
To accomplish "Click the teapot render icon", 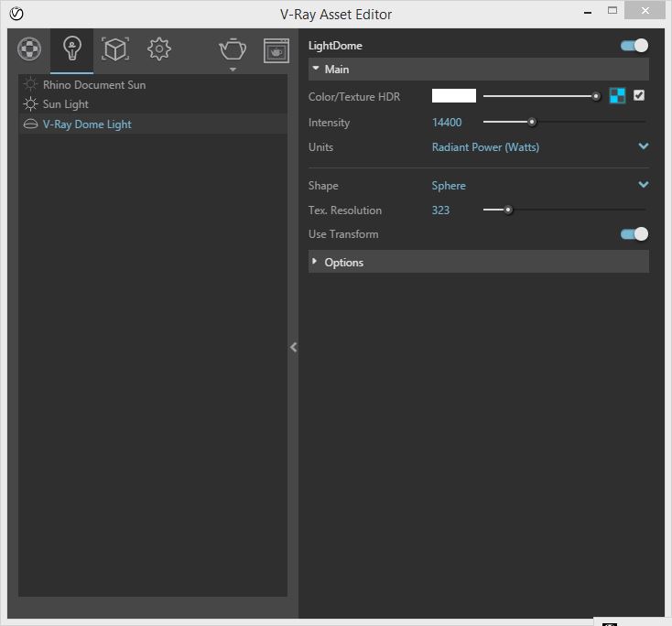I will point(233,49).
